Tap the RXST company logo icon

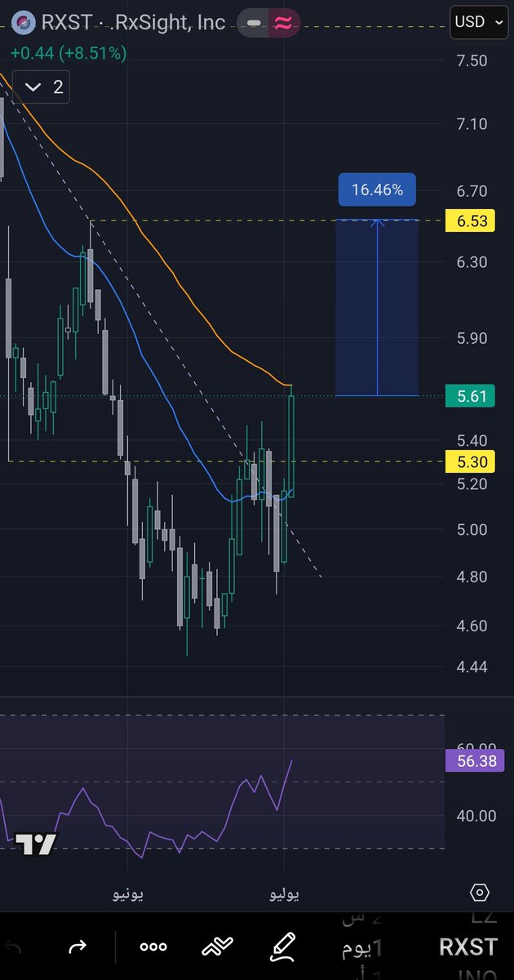click(25, 22)
